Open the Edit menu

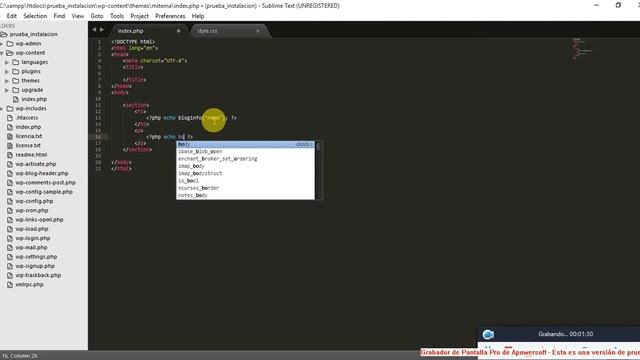pos(11,16)
